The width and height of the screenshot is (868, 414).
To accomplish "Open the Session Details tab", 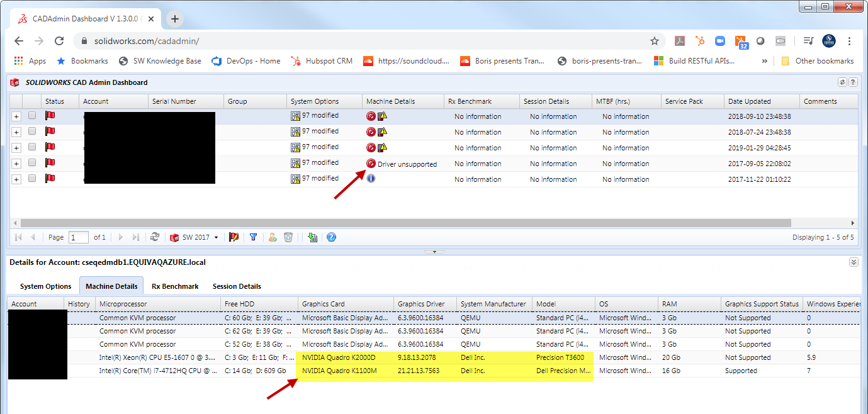I will click(x=237, y=286).
